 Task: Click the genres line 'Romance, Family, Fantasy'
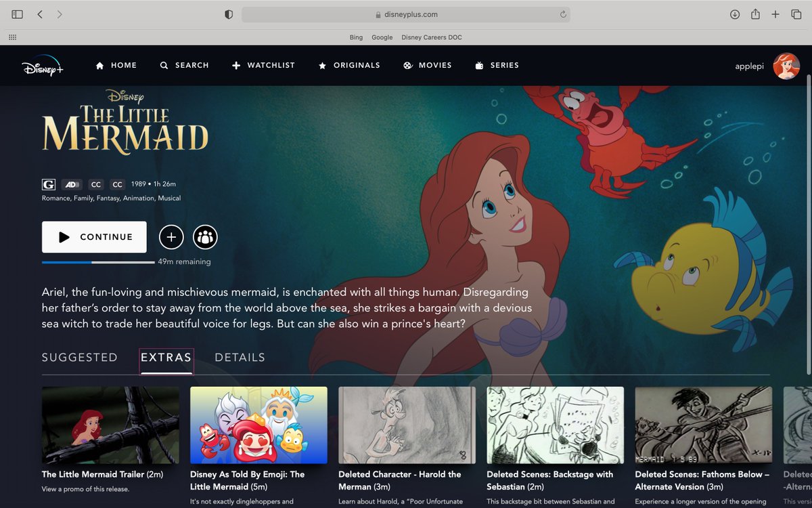click(111, 198)
